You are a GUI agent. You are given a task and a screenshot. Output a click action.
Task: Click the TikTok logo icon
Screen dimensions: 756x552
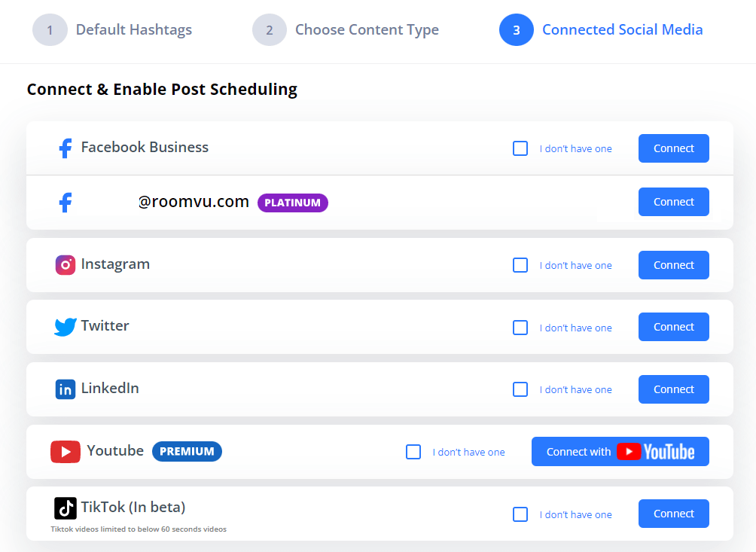pos(66,508)
